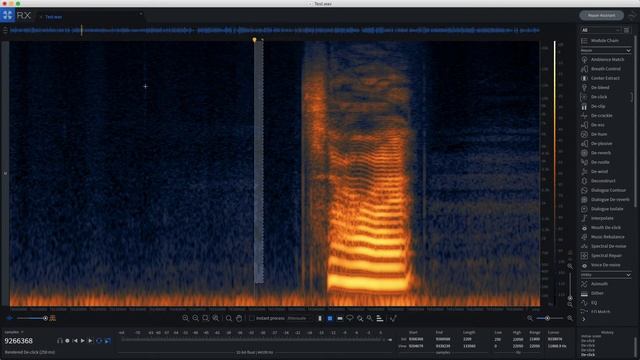
Task: Toggle the module list view icon
Action: (x=627, y=30)
